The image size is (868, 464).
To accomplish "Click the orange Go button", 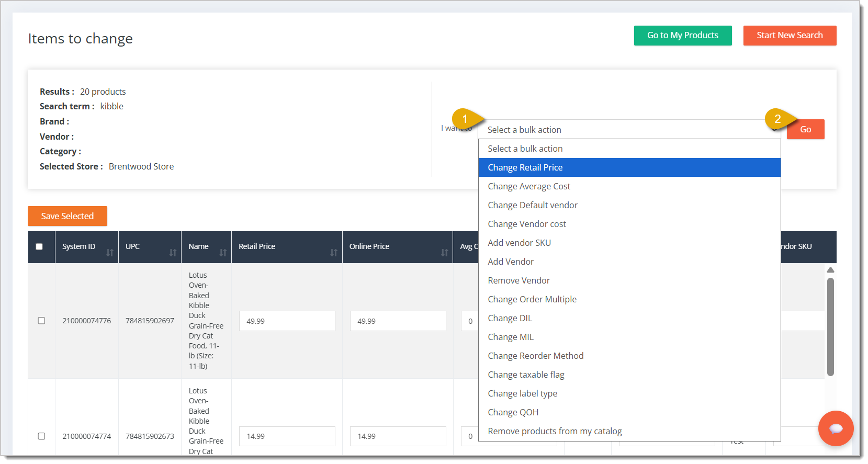I will tap(805, 129).
